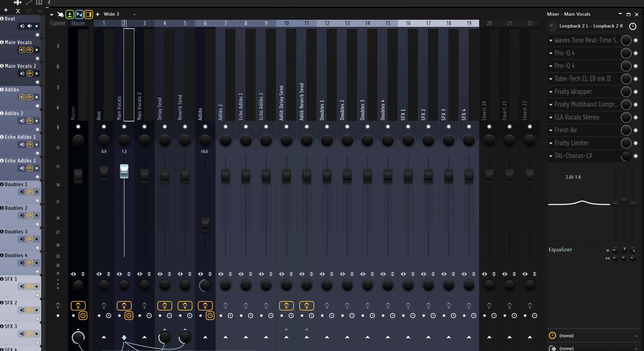Viewport: 644px width, 351px height.
Task: Click the Main Vocals volume fader
Action: pos(124,172)
